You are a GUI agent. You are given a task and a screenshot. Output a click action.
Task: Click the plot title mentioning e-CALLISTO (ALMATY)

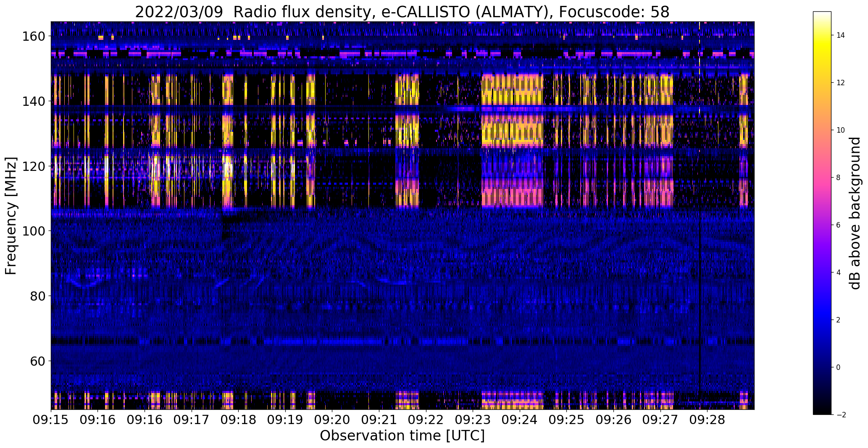(x=402, y=11)
